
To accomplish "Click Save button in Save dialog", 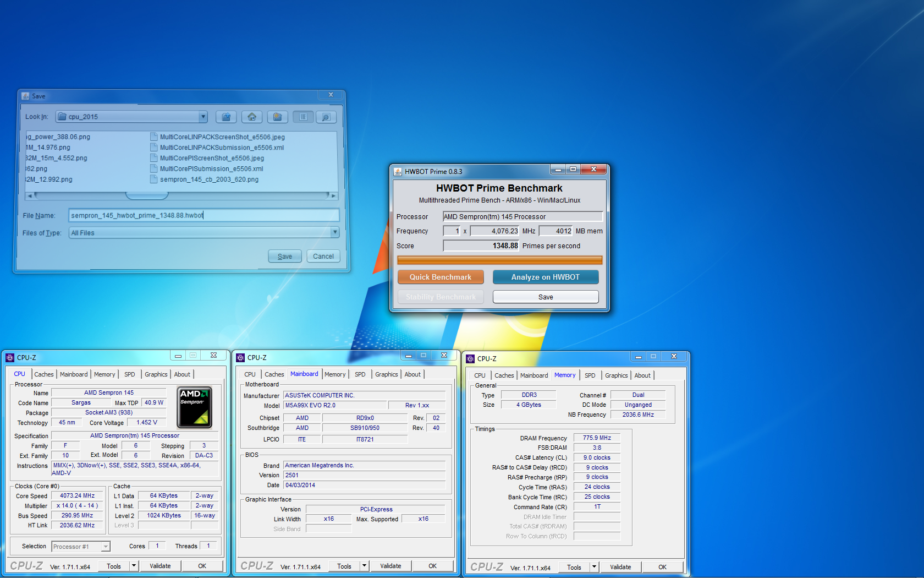I will tap(285, 256).
